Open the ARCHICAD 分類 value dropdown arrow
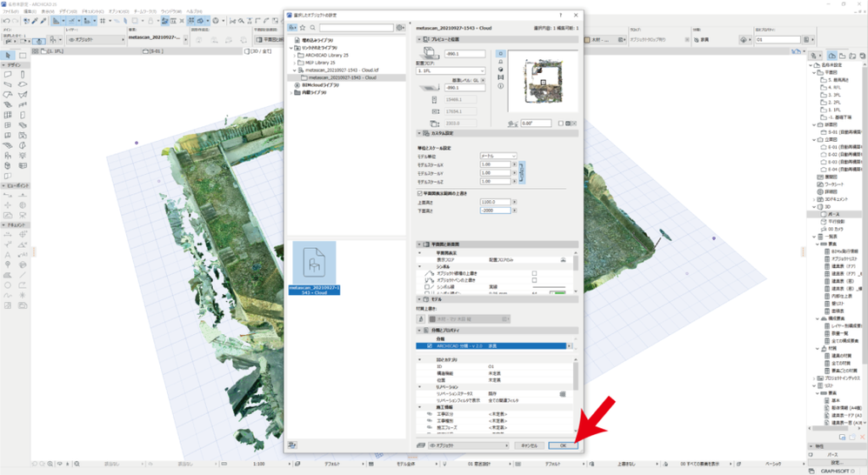The image size is (868, 475). click(x=569, y=346)
